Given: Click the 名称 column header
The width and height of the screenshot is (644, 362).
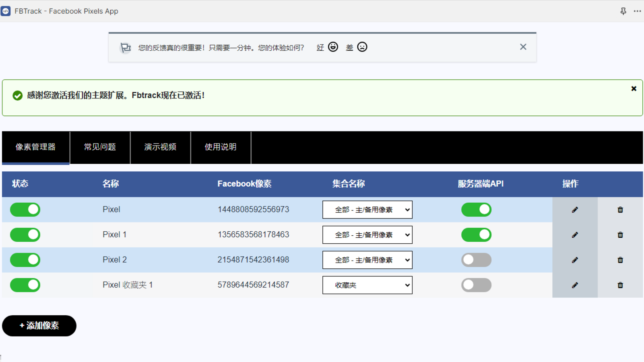Looking at the screenshot, I should click(110, 184).
